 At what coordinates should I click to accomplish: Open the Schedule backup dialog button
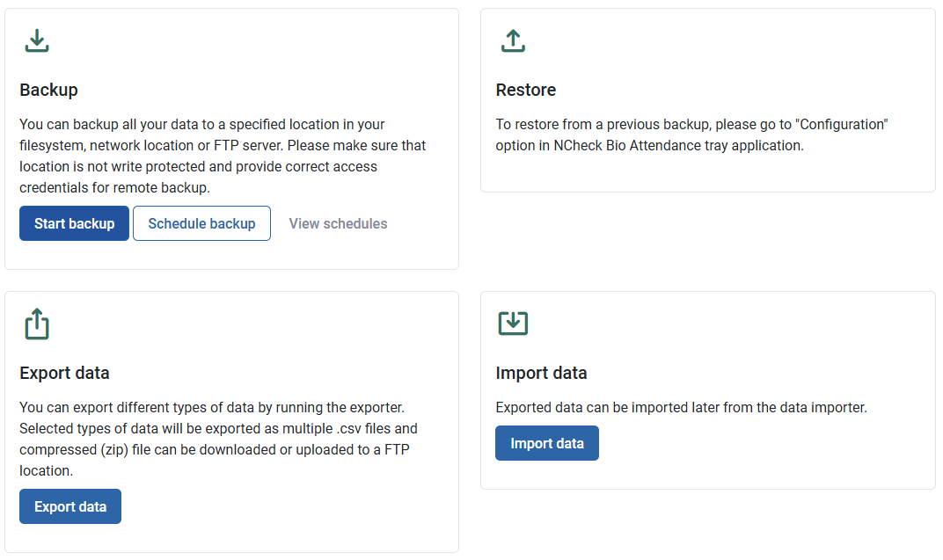(x=201, y=223)
